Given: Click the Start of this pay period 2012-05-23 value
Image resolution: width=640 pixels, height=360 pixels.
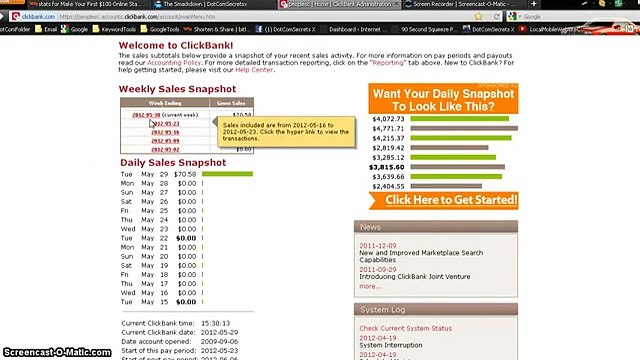Looking at the screenshot, I should click(x=220, y=351).
